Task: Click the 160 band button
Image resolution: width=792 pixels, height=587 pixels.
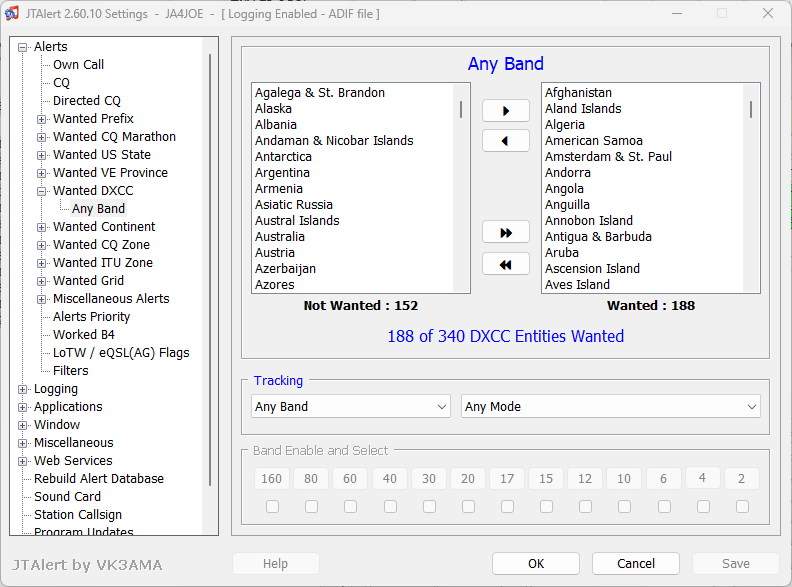Action: point(272,478)
